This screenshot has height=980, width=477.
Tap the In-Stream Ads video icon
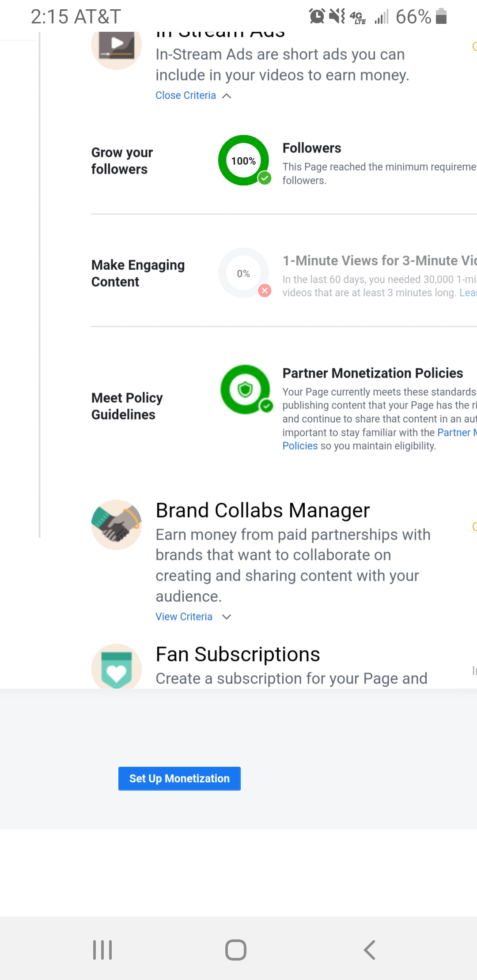point(117,46)
